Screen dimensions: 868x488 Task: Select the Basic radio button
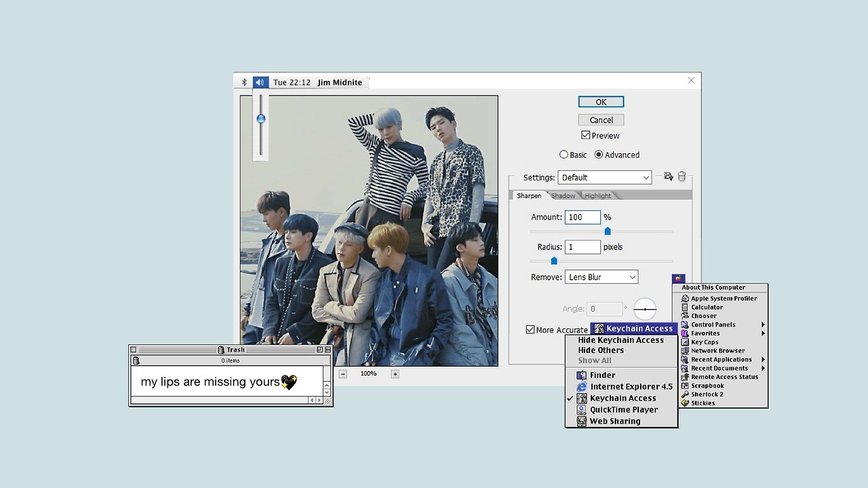click(564, 155)
